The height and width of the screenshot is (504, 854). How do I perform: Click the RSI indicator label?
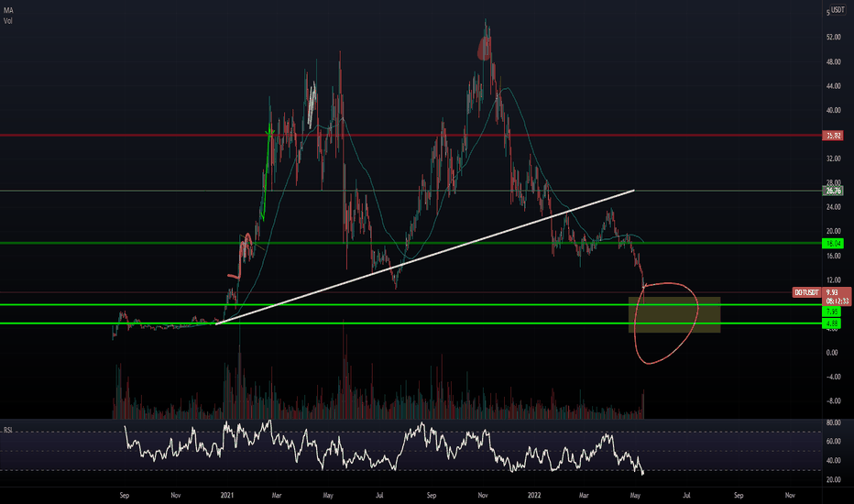(7, 431)
